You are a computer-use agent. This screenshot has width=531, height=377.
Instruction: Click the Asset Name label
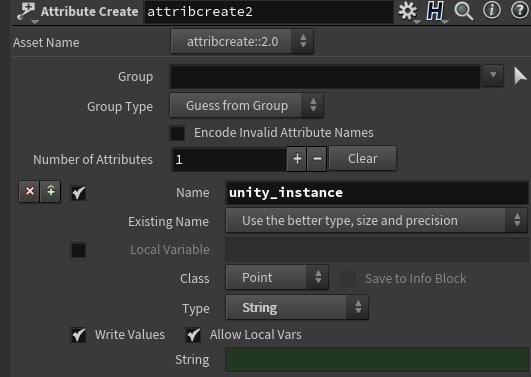pyautogui.click(x=46, y=43)
